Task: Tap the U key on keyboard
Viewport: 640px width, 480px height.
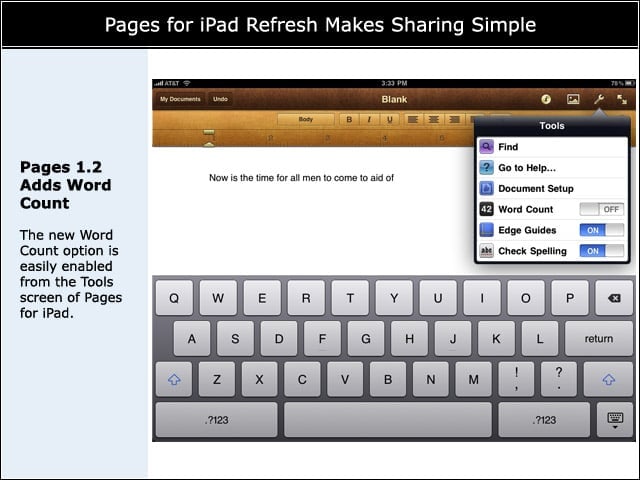Action: [x=438, y=298]
